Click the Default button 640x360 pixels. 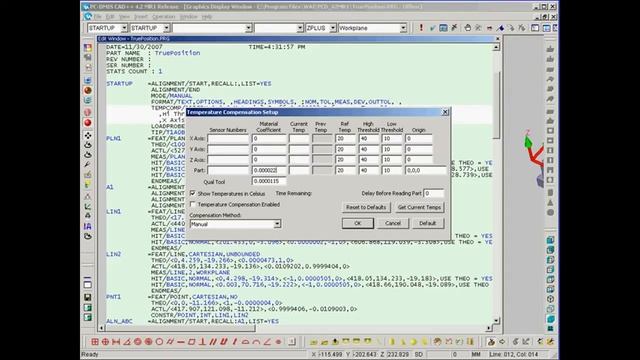click(x=427, y=223)
